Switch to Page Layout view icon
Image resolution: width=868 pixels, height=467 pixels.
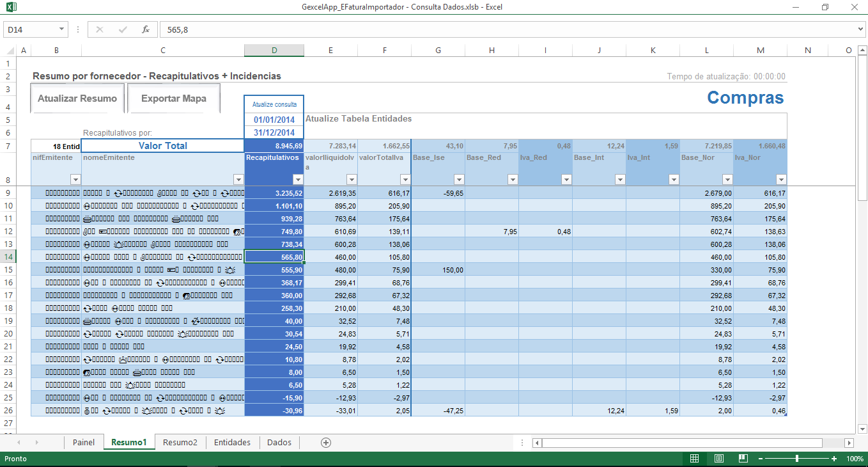[719, 459]
